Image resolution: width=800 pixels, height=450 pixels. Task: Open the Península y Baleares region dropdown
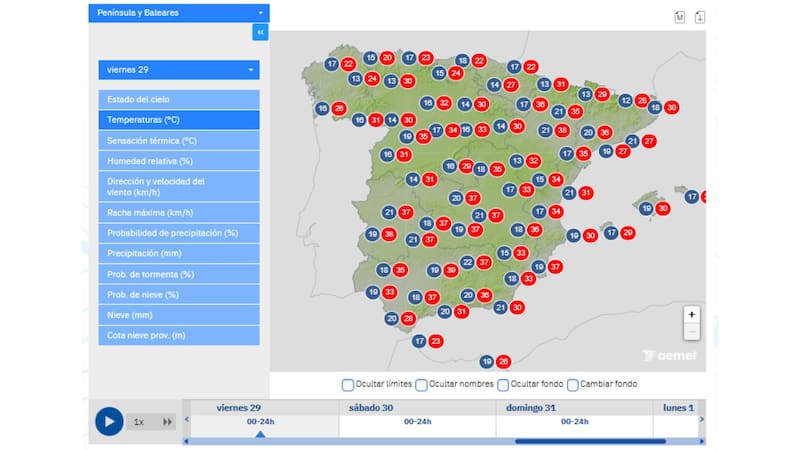[179, 13]
